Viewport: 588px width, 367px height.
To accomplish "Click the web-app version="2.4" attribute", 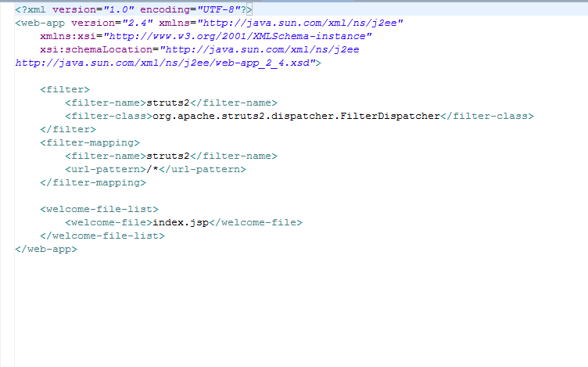I will tap(112, 23).
